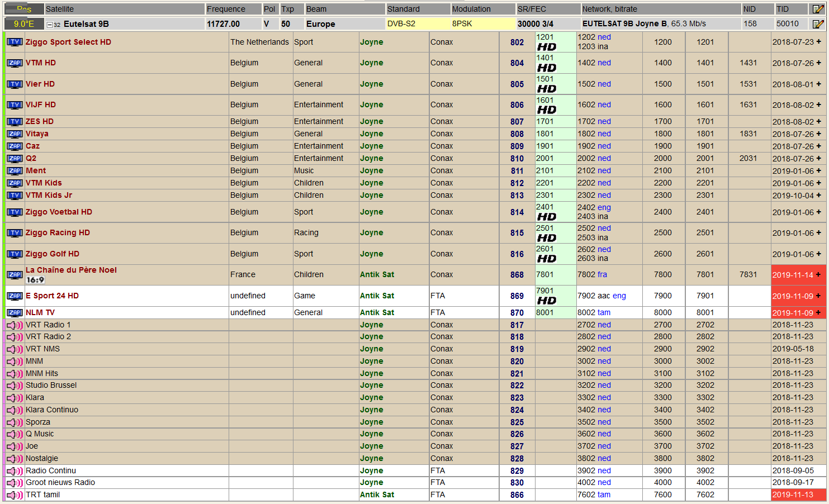Click the HD logo for Ziggo Sport Select HD
Viewport: 829px width, 504px height.
[547, 47]
